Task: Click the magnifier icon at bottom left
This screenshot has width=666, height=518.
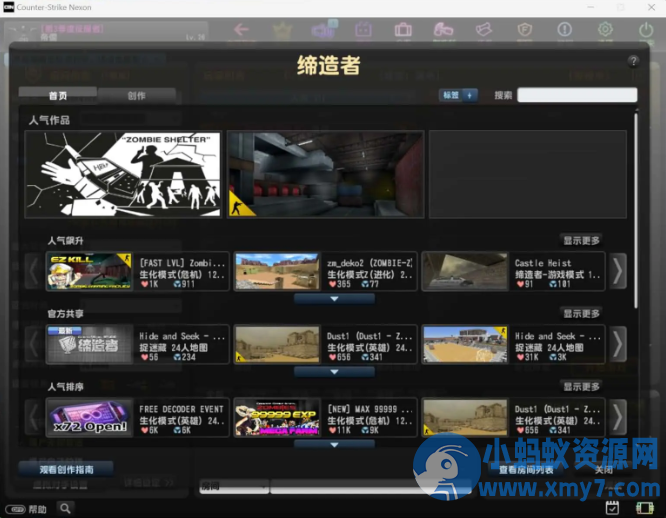Action: tap(65, 508)
